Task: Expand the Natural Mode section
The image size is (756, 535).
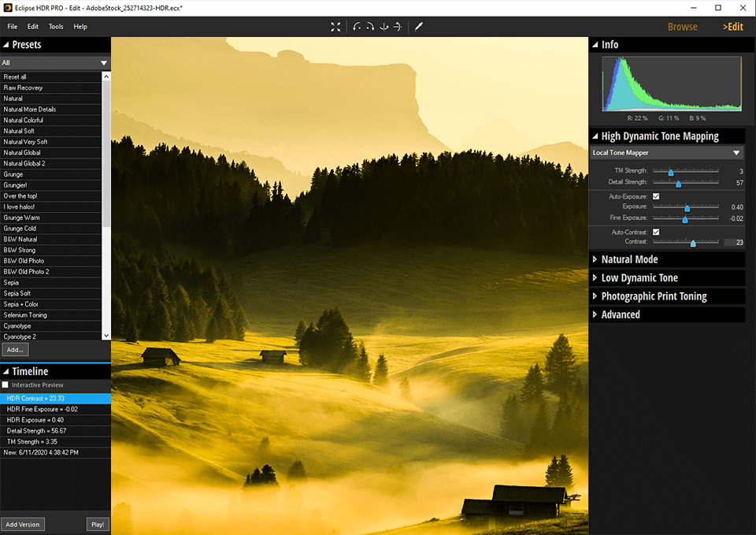Action: pos(595,259)
